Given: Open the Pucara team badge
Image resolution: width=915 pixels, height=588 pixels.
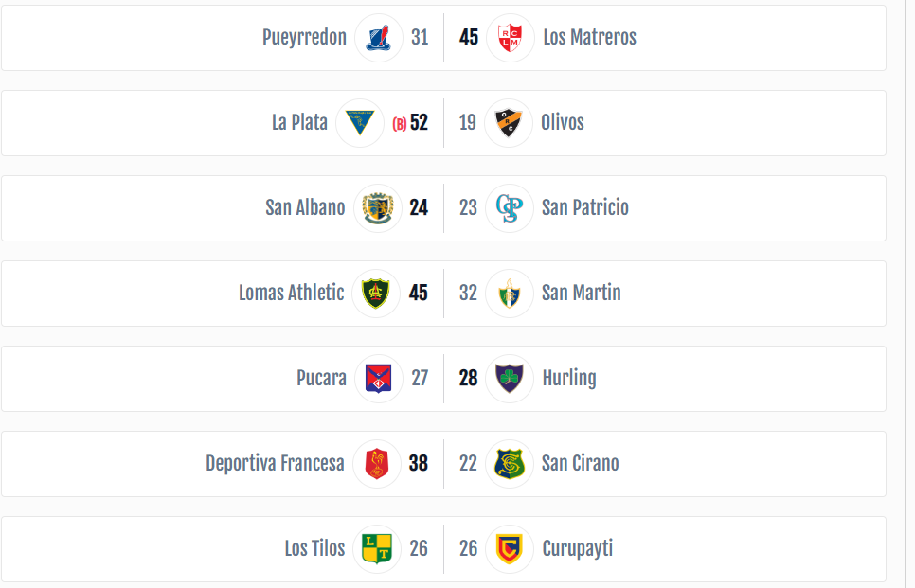Looking at the screenshot, I should 379,379.
